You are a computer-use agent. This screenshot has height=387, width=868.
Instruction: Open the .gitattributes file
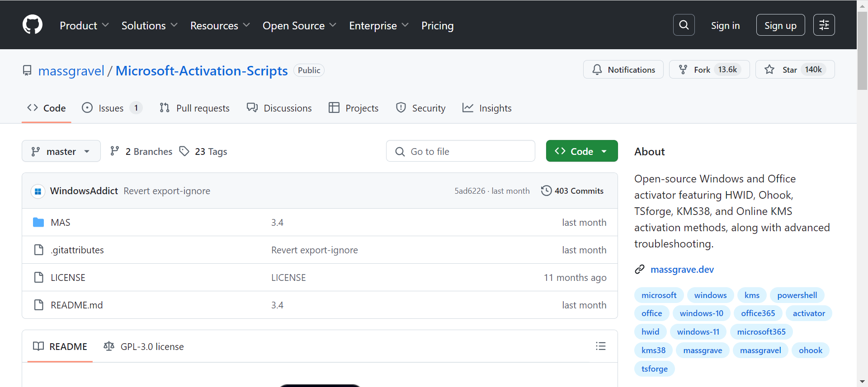tap(77, 250)
